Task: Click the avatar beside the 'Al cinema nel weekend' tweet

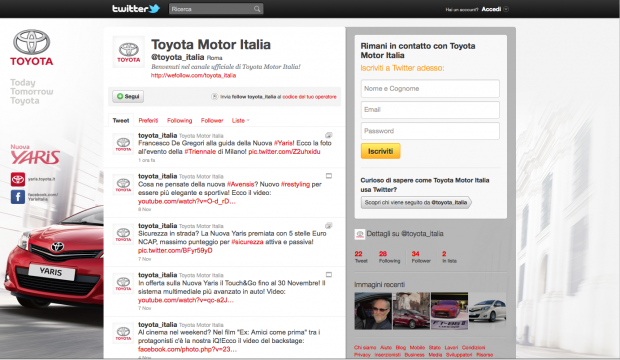Action: coord(123,333)
